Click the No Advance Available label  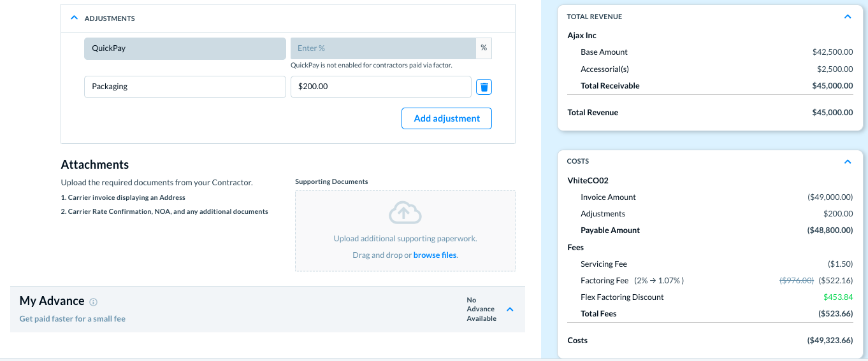click(x=481, y=309)
